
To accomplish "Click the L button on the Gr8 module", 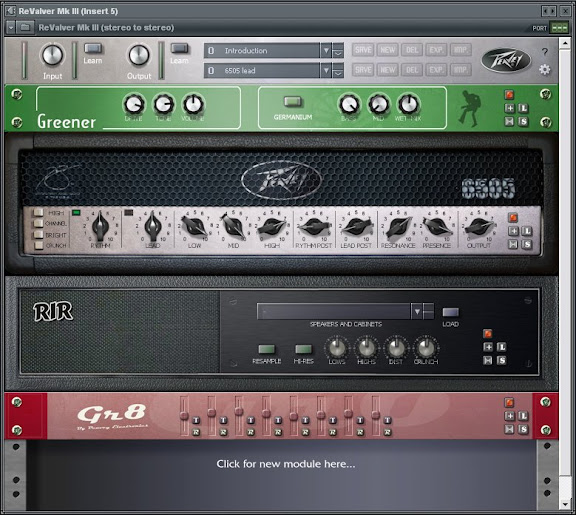I will click(x=523, y=415).
